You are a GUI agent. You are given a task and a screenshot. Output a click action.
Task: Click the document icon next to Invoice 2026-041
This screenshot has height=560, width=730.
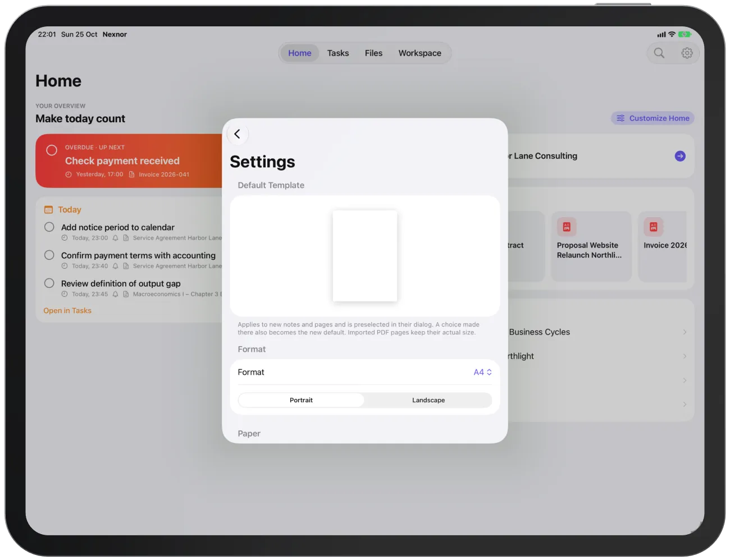point(132,175)
